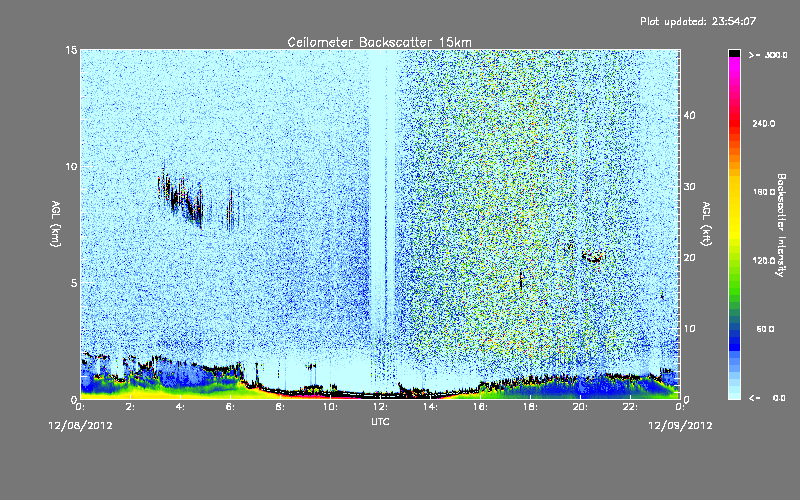Click the 12: hour tick label on the time axis
The height and width of the screenshot is (500, 800).
point(381,407)
